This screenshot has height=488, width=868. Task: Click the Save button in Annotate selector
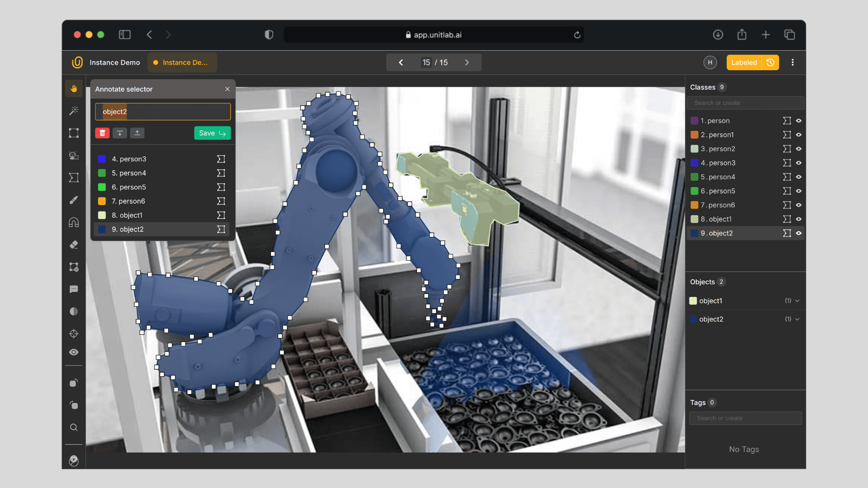tap(212, 133)
